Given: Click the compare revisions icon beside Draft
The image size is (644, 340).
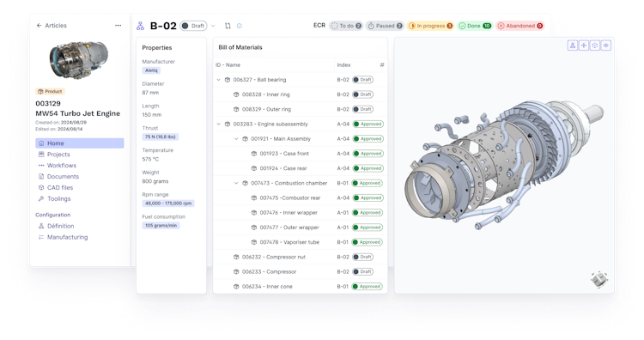Looking at the screenshot, I should 228,26.
